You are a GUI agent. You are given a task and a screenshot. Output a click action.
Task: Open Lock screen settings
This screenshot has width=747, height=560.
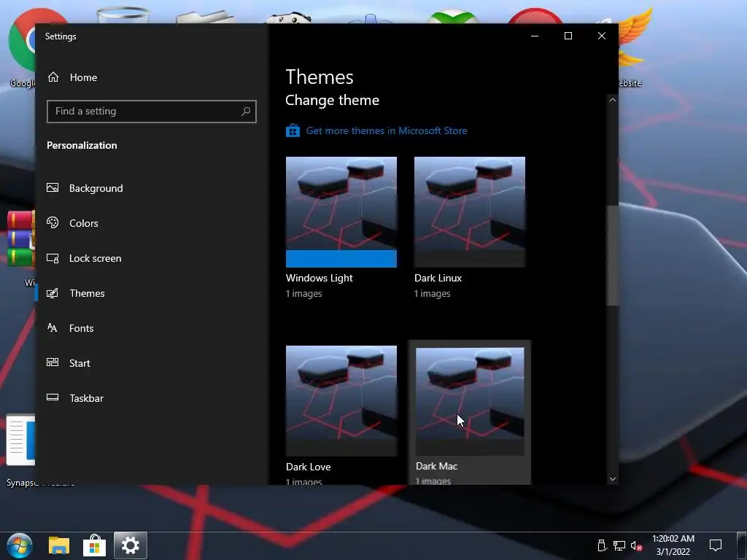pos(96,258)
